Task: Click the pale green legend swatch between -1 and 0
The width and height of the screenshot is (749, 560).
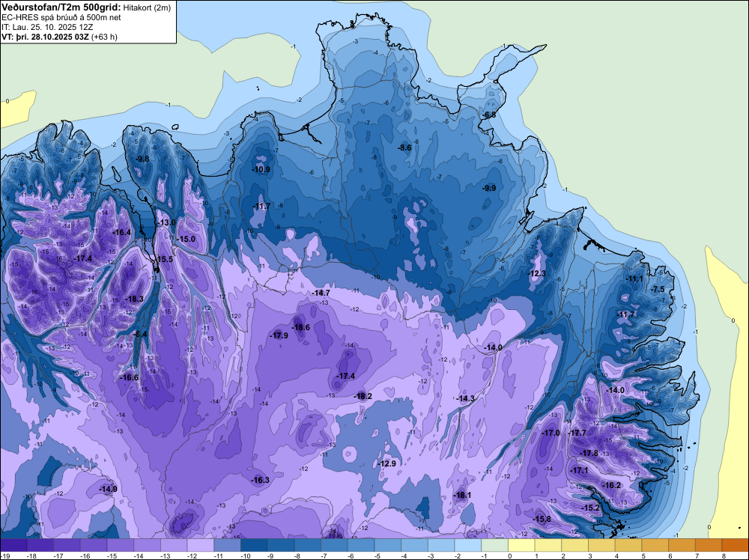Action: pyautogui.click(x=494, y=545)
